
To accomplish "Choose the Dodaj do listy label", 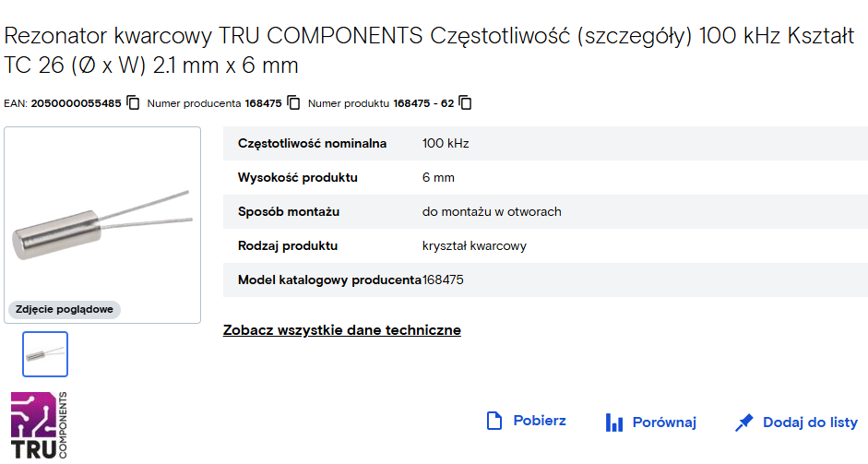I will coord(810,422).
